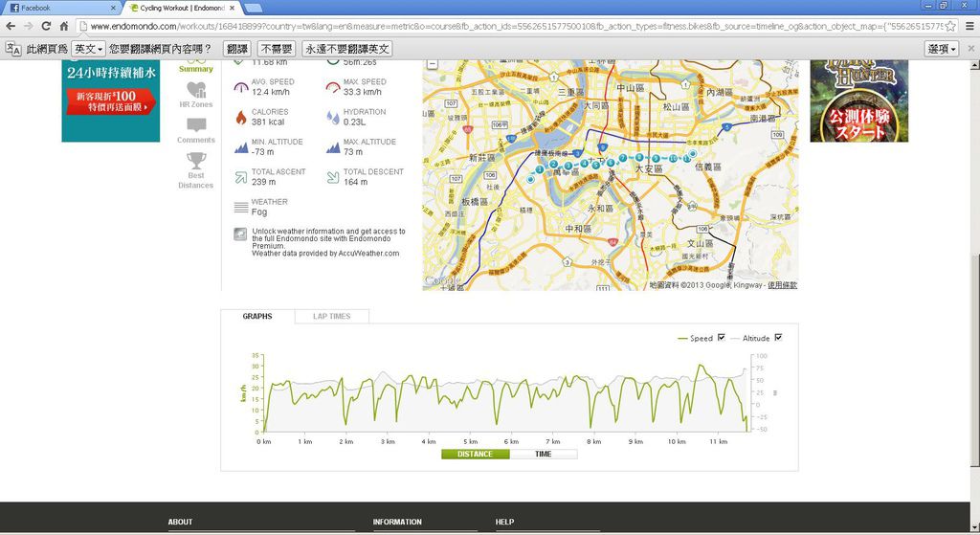Show graph by TIME
The height and width of the screenshot is (535, 980).
(544, 455)
